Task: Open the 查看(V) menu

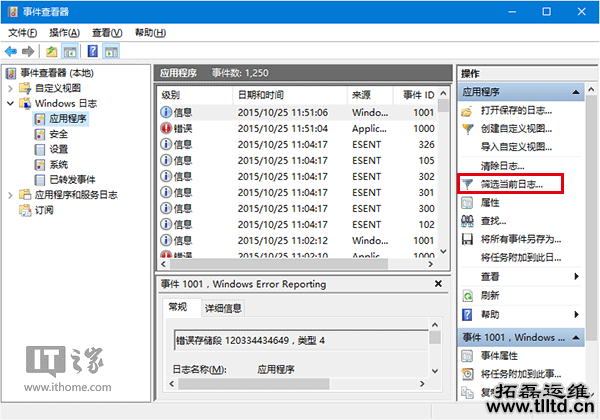Action: (x=107, y=33)
